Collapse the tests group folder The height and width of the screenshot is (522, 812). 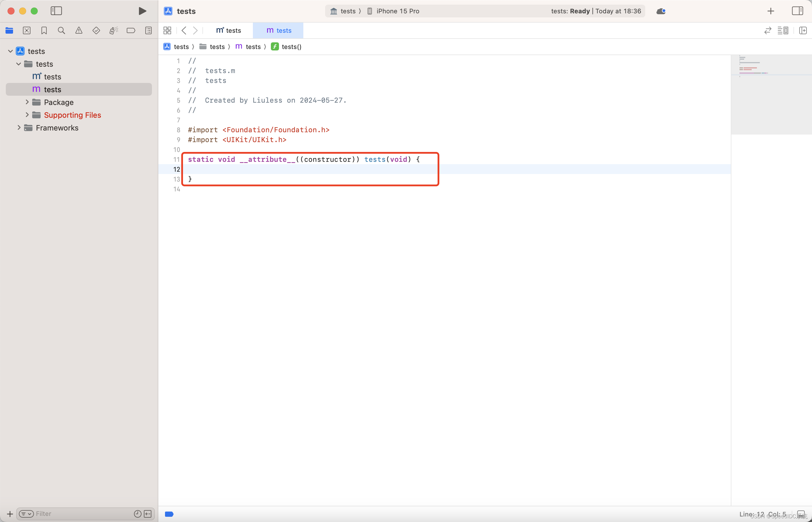pyautogui.click(x=19, y=64)
